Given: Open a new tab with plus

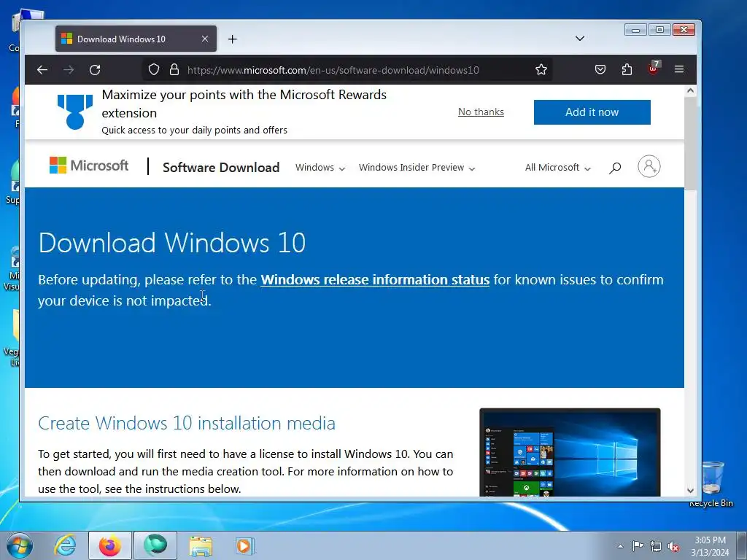Looking at the screenshot, I should 233,39.
